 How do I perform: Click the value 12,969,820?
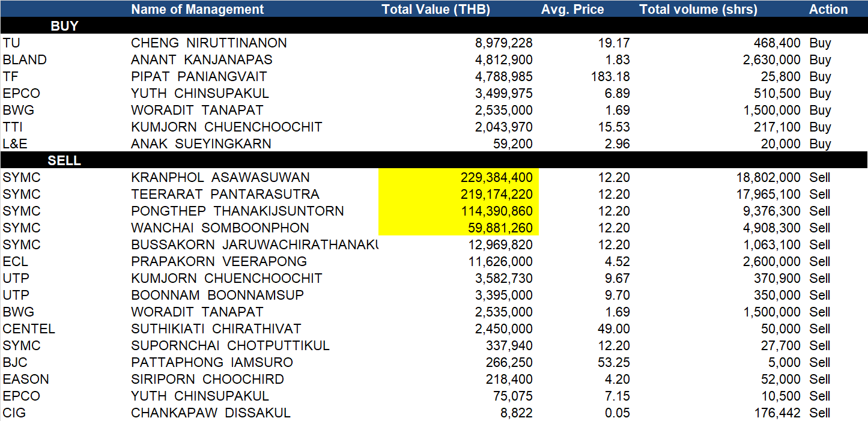pos(500,244)
